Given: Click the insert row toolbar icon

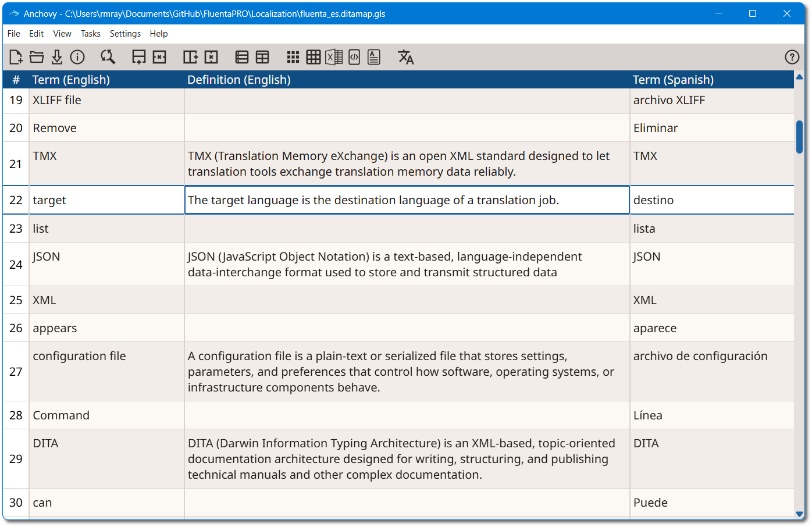Looking at the screenshot, I should (x=139, y=57).
